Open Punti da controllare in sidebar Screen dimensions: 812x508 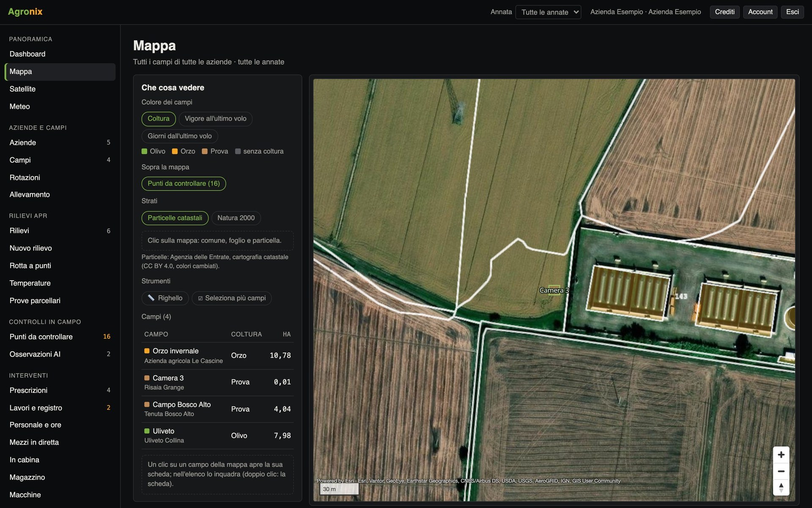coord(60,337)
